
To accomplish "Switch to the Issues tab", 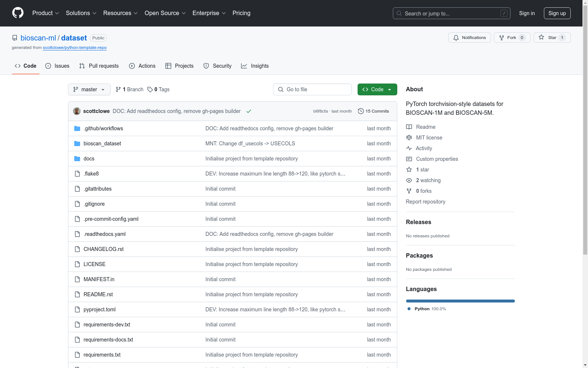I will point(57,66).
